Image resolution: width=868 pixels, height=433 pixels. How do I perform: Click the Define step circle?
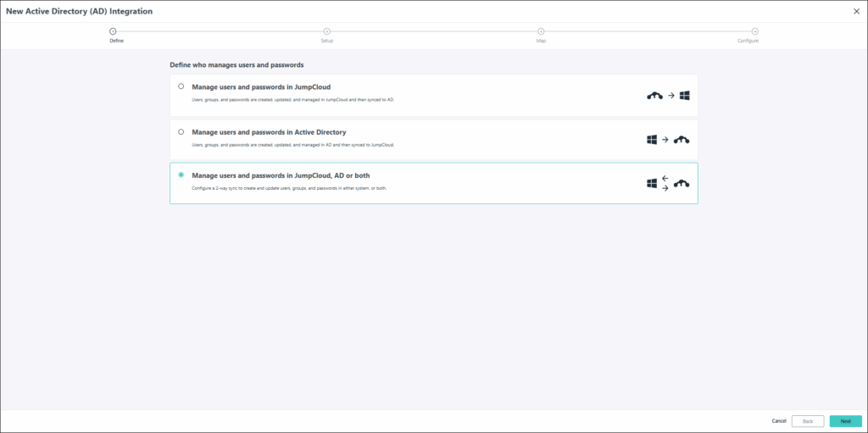pyautogui.click(x=113, y=31)
